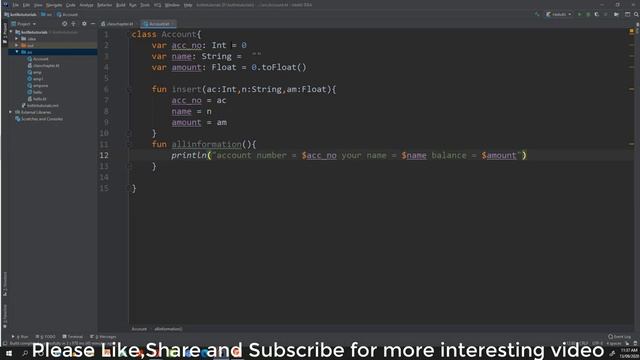
Task: Toggle the Project tool window stripe button
Action: pos(4,33)
